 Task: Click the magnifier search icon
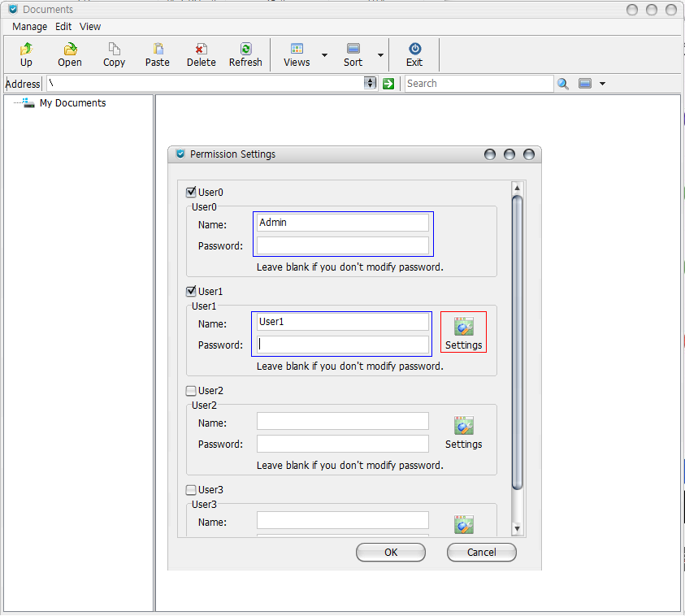pyautogui.click(x=562, y=84)
